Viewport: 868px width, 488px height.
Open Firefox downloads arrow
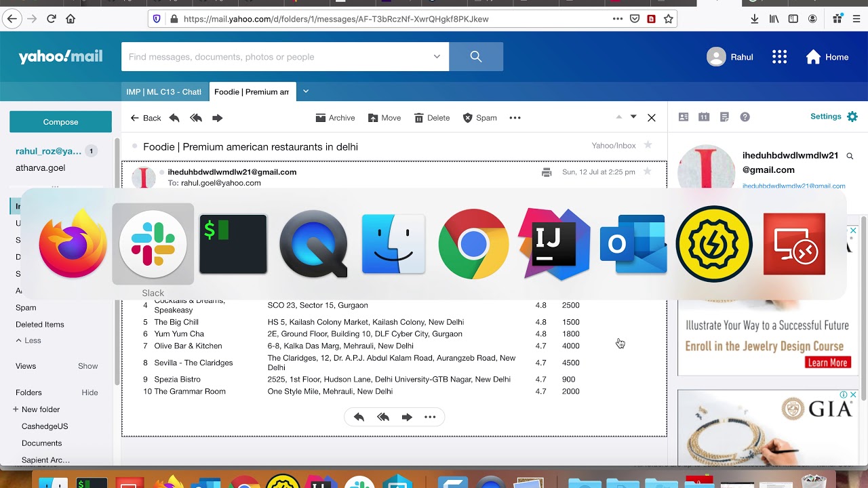(x=754, y=19)
